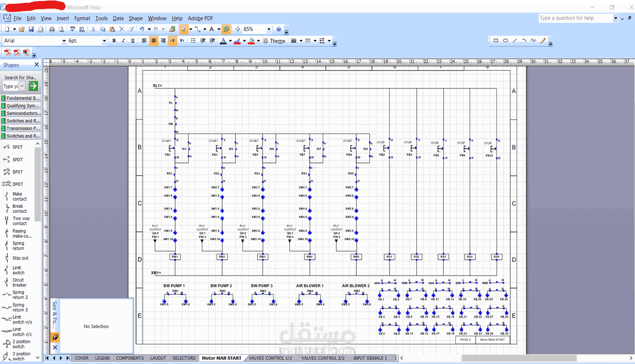635x364 pixels.
Task: Select the Pointer tool
Action: click(x=184, y=29)
